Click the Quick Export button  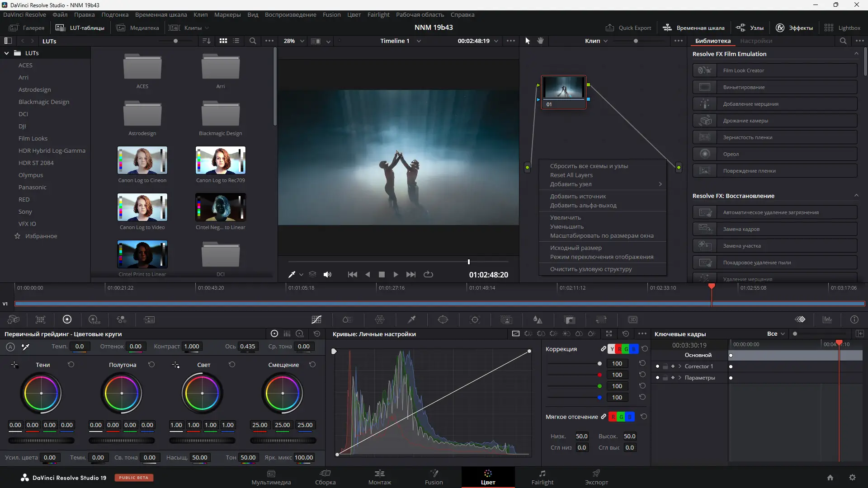(x=628, y=28)
